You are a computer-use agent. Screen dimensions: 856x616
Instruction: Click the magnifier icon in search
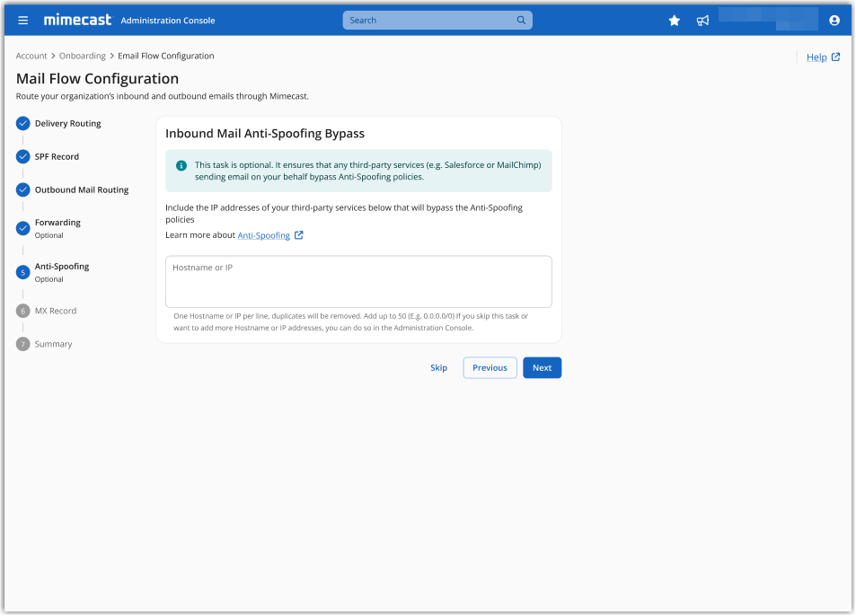point(521,21)
